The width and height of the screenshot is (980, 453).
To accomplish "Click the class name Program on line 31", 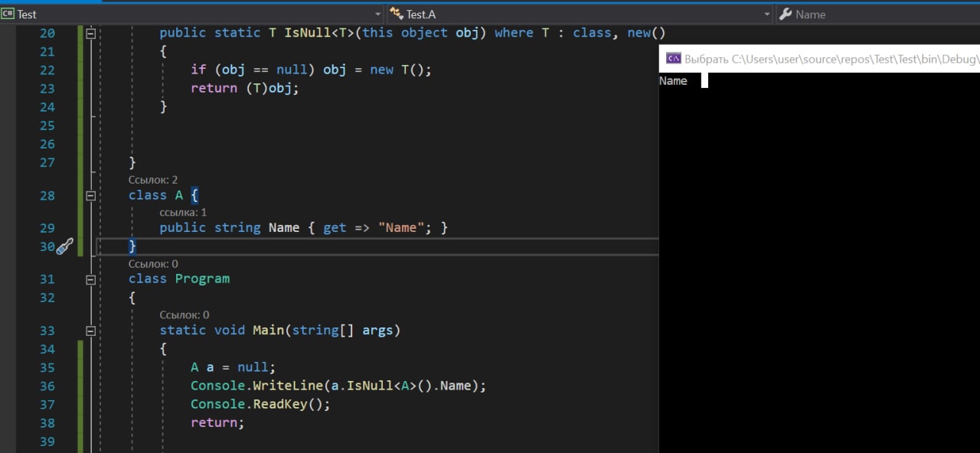I will tap(202, 279).
